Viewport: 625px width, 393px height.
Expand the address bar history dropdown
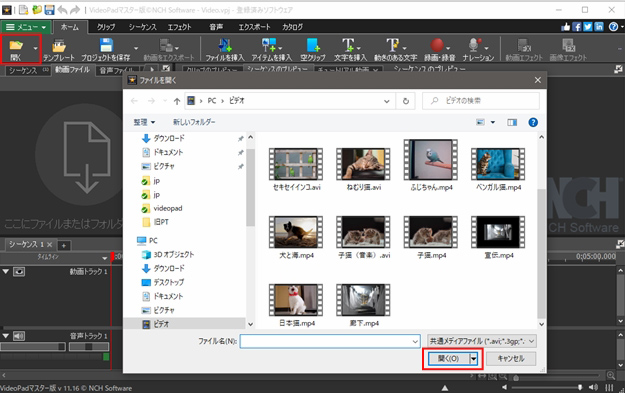click(386, 101)
